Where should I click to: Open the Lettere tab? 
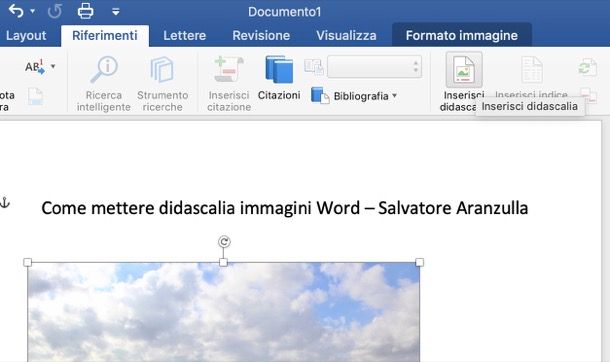[184, 35]
